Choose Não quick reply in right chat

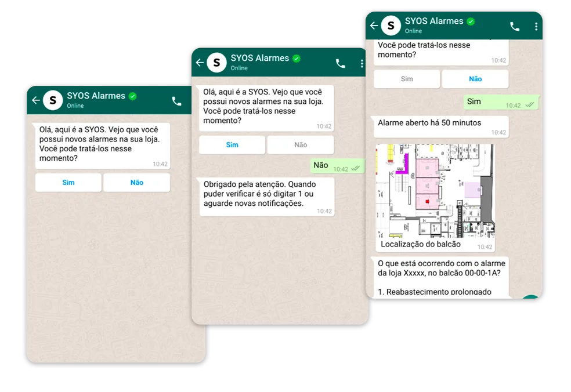pyautogui.click(x=475, y=79)
